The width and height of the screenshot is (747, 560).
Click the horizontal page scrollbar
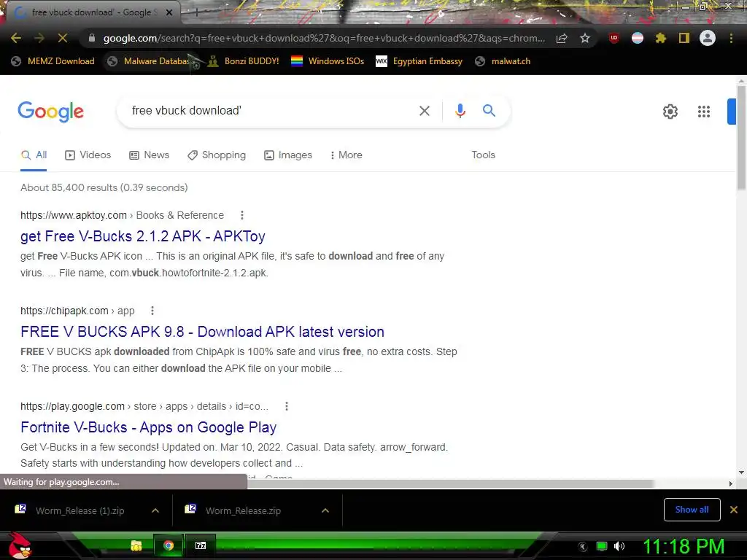[450, 483]
